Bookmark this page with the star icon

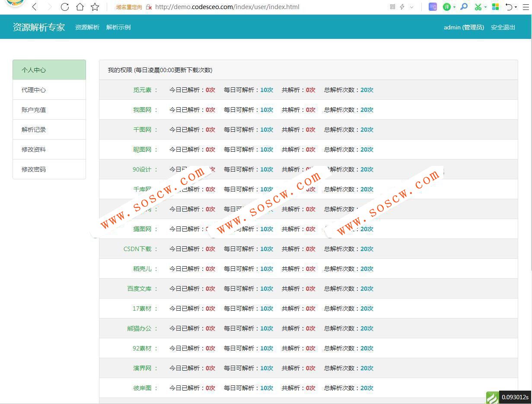pyautogui.click(x=95, y=7)
